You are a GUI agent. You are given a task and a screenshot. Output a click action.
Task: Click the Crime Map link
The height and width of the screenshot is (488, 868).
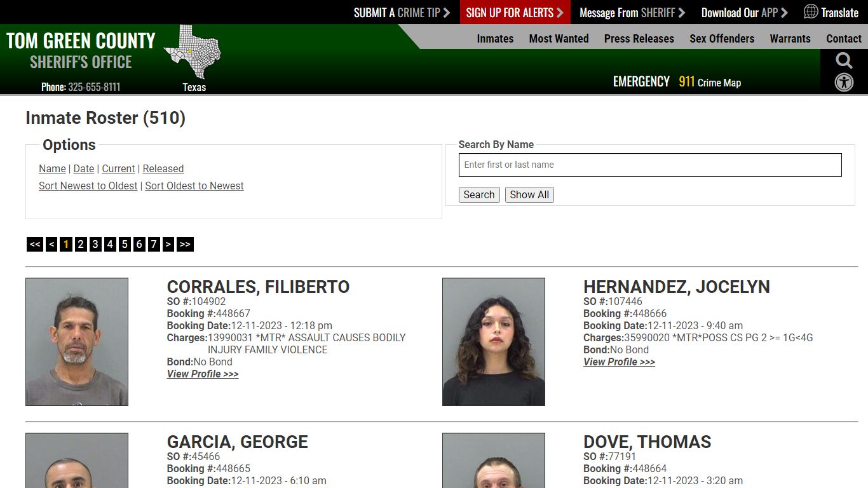point(719,83)
